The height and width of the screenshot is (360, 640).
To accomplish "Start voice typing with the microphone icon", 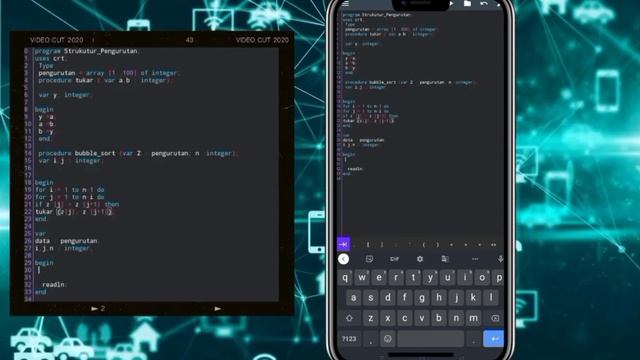I will coord(500,259).
